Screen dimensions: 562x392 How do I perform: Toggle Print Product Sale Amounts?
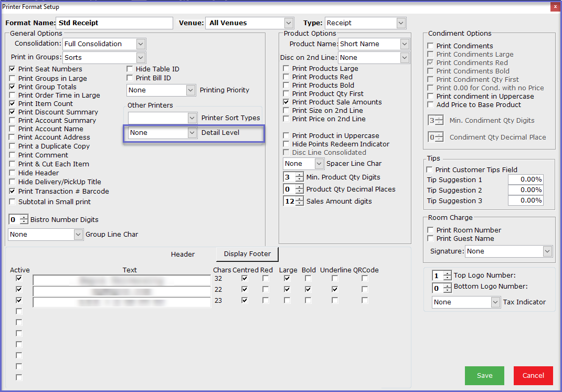click(286, 102)
